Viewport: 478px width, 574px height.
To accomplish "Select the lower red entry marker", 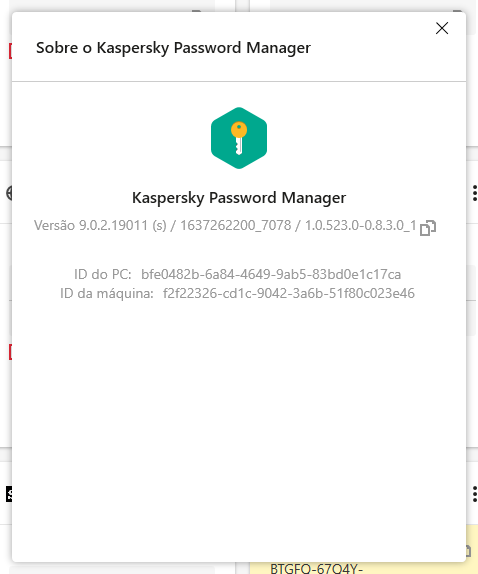I will point(10,352).
